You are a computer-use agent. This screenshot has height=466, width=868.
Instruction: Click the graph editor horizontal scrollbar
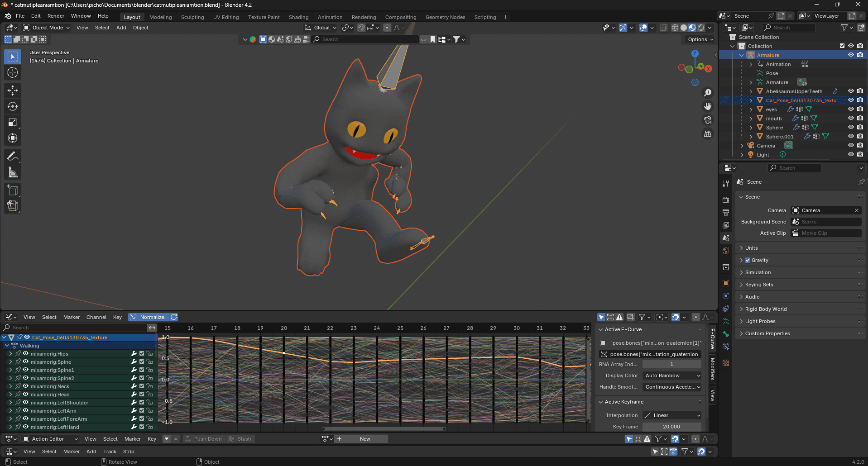(x=384, y=428)
